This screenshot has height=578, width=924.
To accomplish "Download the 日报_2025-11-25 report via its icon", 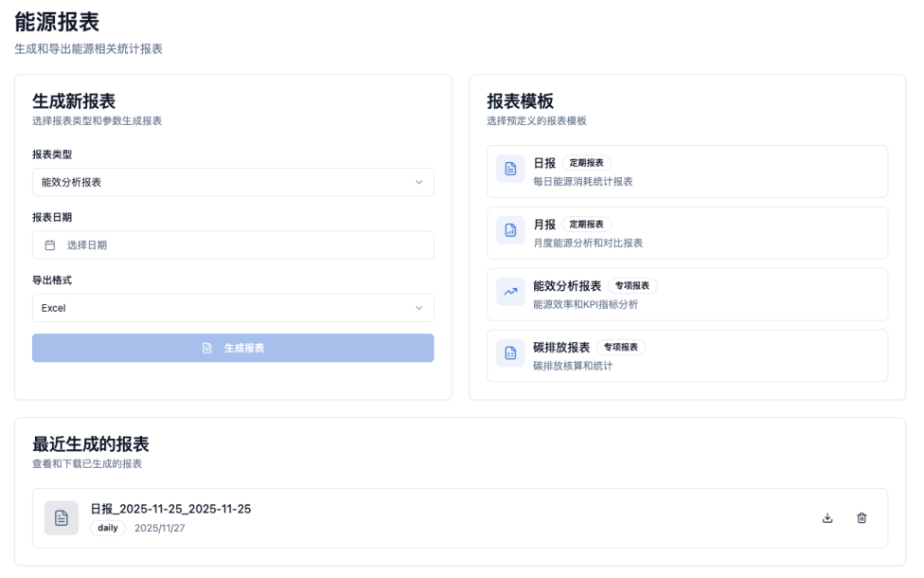I will tap(827, 517).
